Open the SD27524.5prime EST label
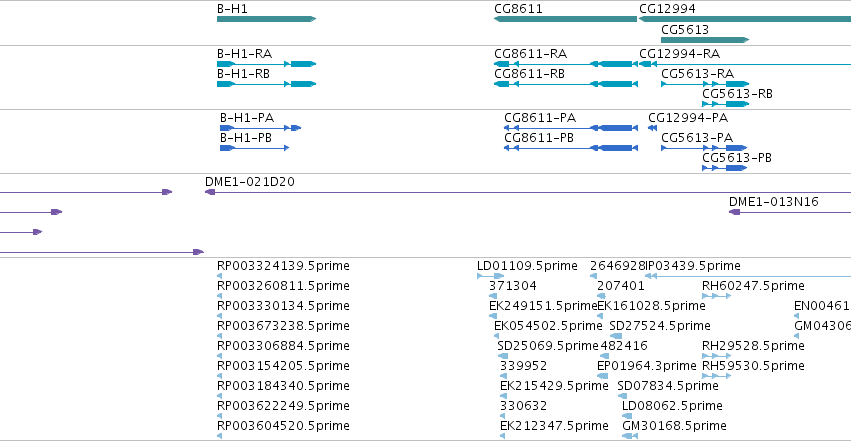Screen dimensions: 851x441 click(660, 326)
